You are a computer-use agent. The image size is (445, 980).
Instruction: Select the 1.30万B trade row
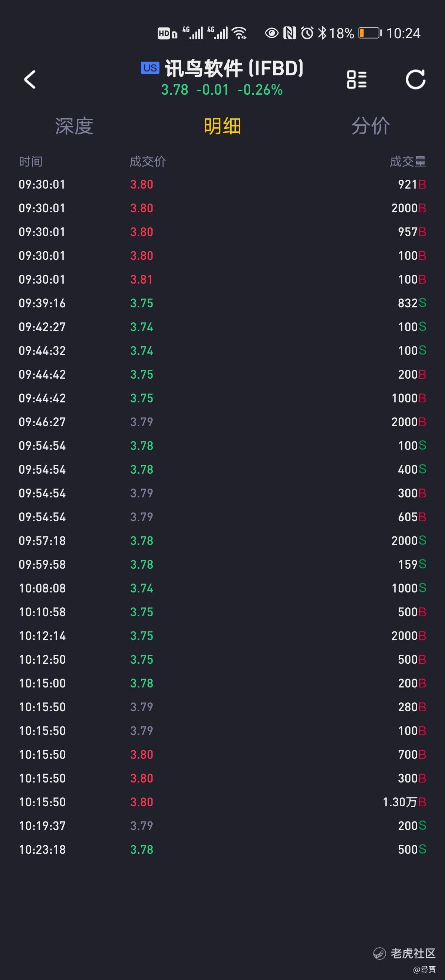coord(222,802)
